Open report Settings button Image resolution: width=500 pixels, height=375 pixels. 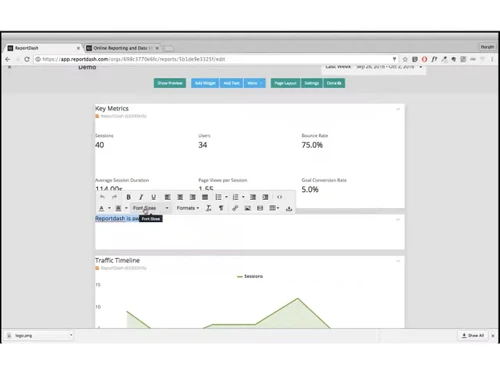[312, 83]
